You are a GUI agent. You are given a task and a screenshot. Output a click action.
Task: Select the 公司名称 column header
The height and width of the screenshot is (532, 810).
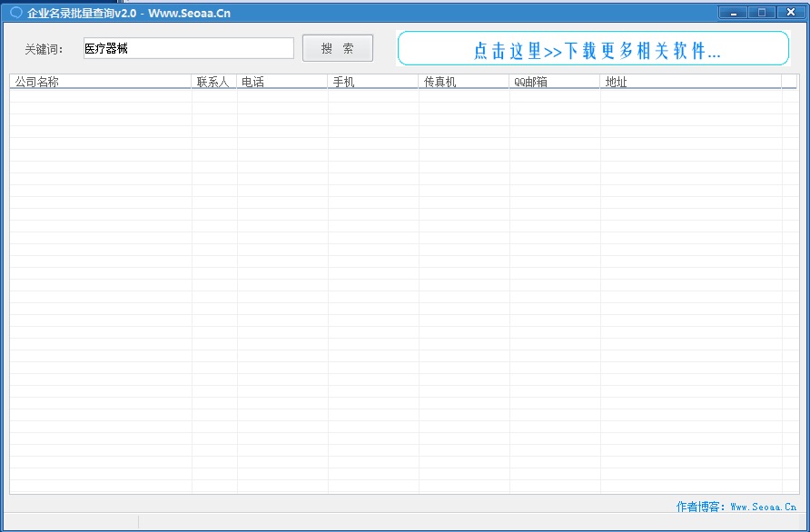point(100,81)
